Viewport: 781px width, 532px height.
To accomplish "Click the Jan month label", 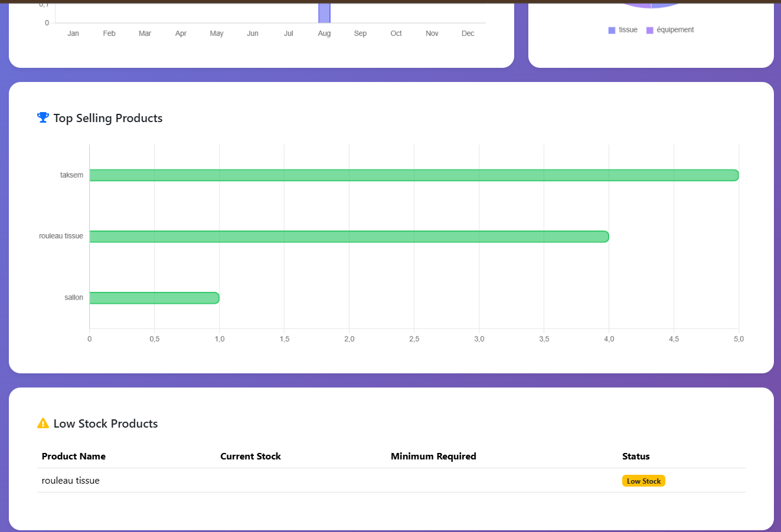I will [x=73, y=34].
